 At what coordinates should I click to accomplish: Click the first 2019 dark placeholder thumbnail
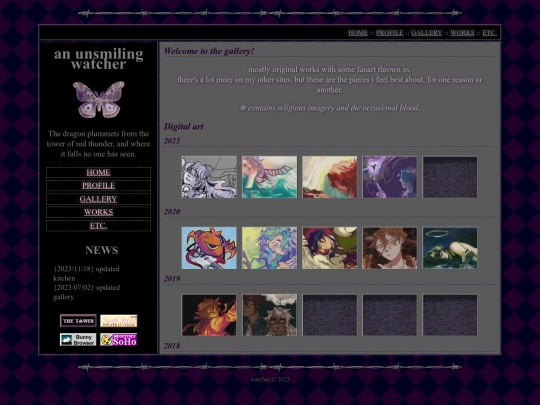pyautogui.click(x=330, y=315)
